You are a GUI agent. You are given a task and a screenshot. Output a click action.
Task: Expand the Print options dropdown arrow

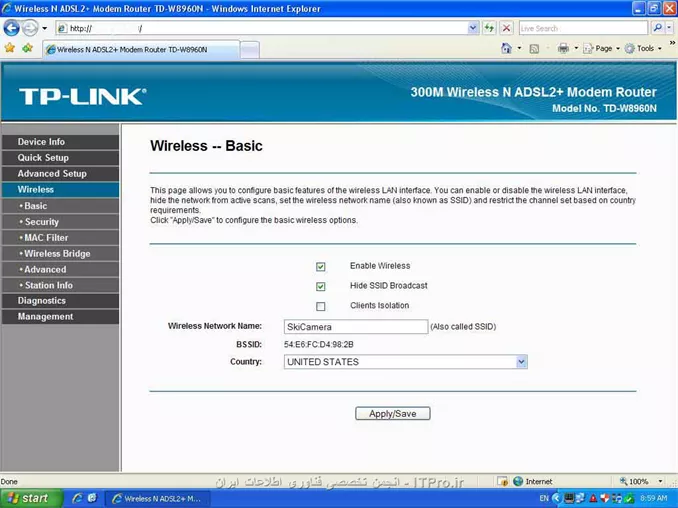click(x=576, y=48)
